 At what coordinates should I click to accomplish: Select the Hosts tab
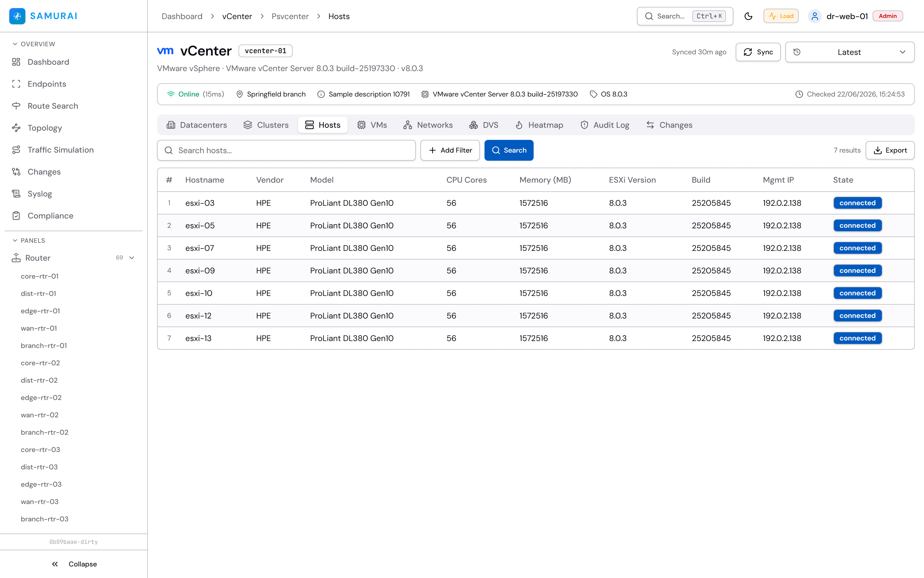pyautogui.click(x=323, y=125)
